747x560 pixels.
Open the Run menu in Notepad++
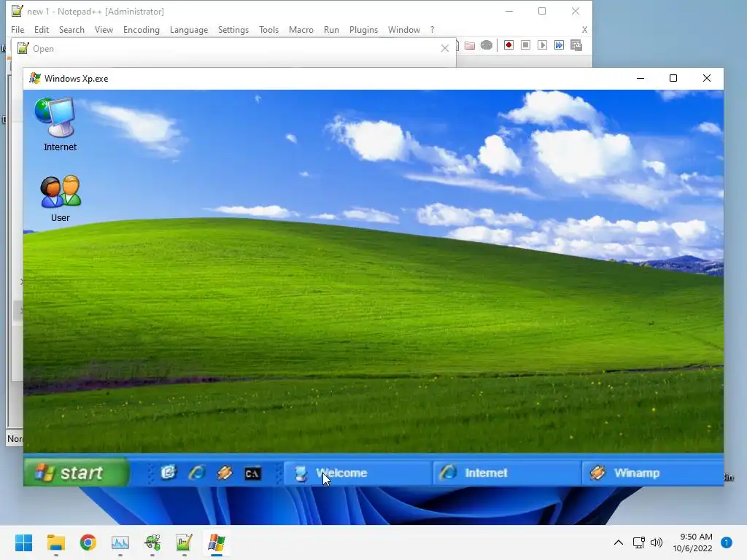pos(331,29)
